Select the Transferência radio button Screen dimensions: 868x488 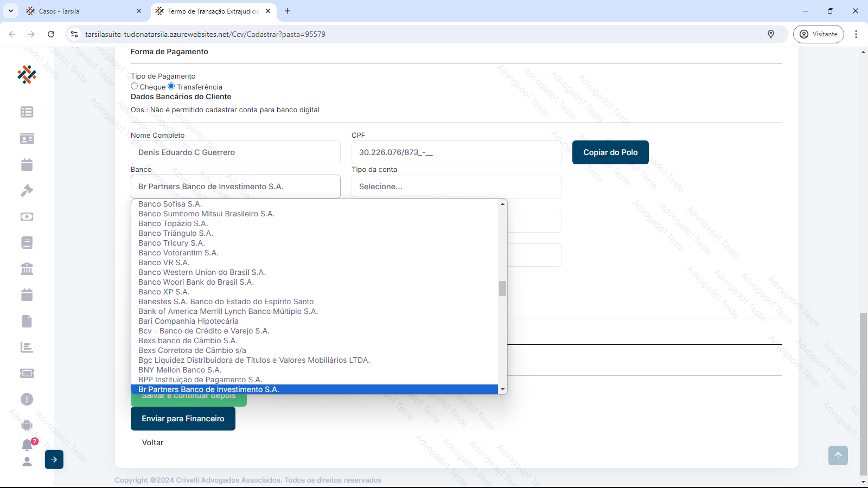pyautogui.click(x=171, y=86)
